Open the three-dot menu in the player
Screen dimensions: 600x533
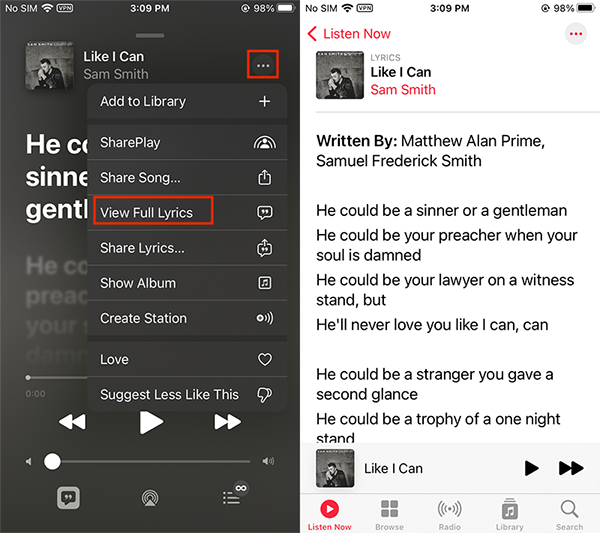262,66
